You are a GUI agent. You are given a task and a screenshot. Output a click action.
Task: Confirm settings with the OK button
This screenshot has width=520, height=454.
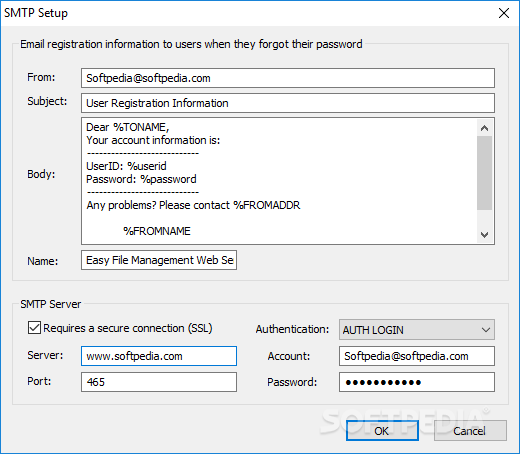tap(382, 431)
